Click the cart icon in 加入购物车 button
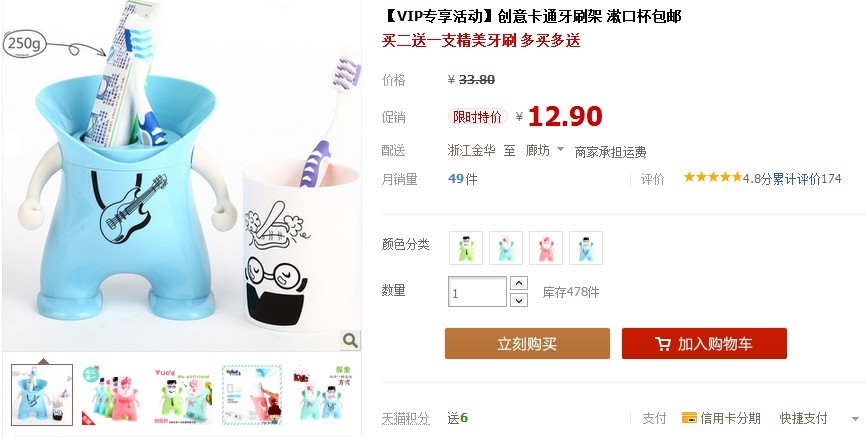Screen dimensions: 866x437 (x=663, y=344)
